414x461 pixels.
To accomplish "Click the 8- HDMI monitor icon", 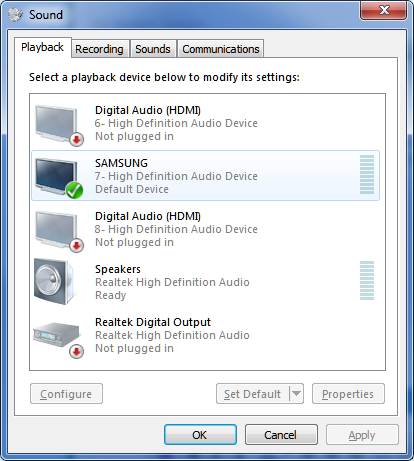I will [57, 229].
